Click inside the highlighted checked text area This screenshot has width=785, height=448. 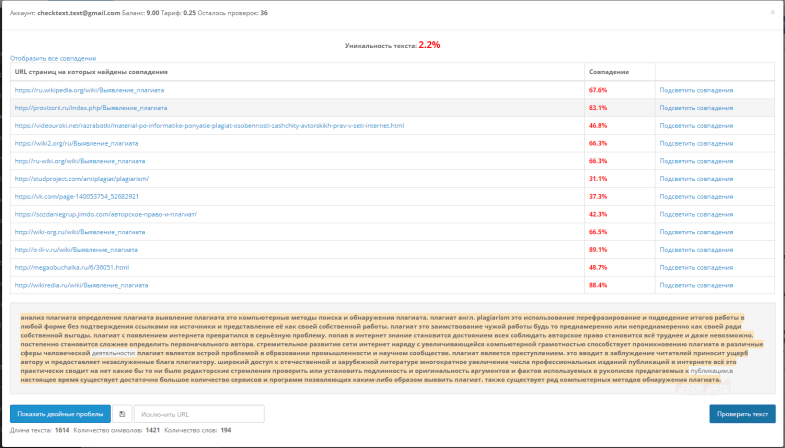[392, 348]
